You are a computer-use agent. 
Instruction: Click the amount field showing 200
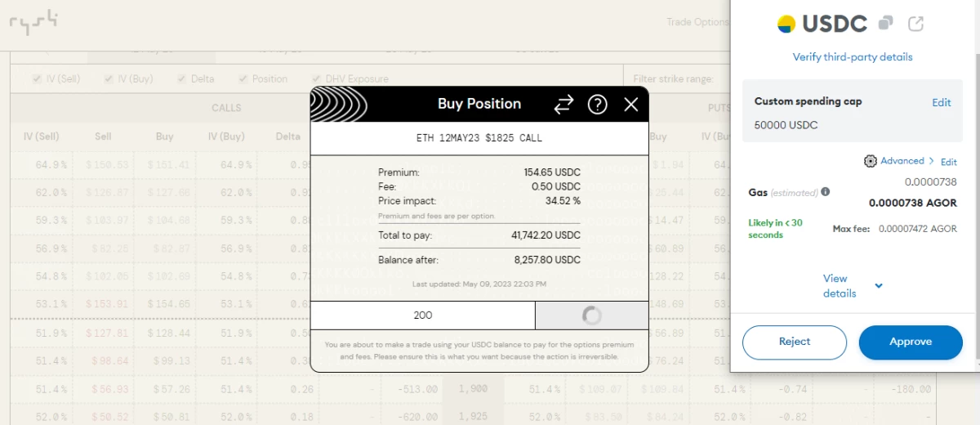point(423,315)
